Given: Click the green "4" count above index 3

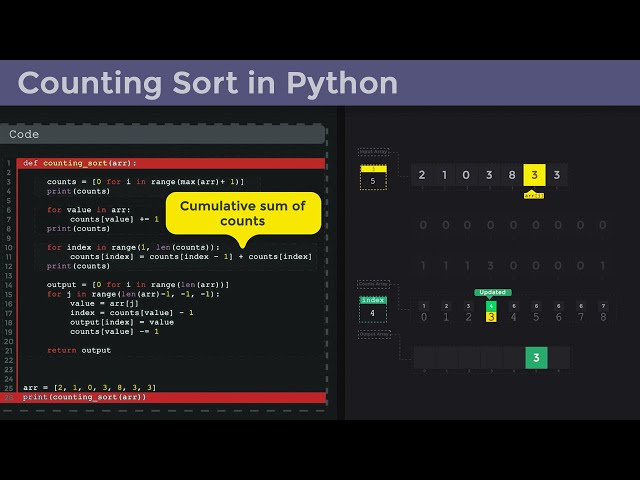Looking at the screenshot, I should pyautogui.click(x=491, y=306).
